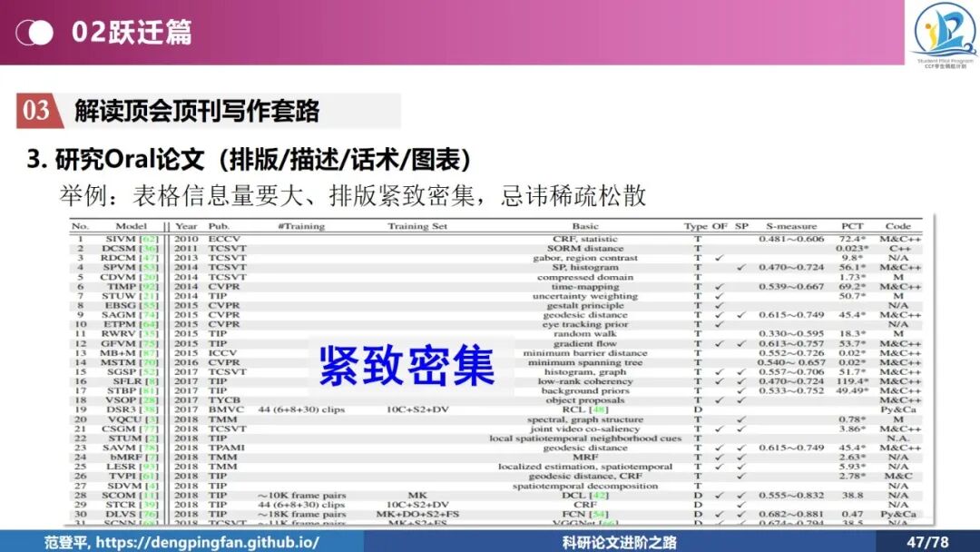Click the model cell VQCU [3]
The width and height of the screenshot is (980, 552).
coord(133,419)
